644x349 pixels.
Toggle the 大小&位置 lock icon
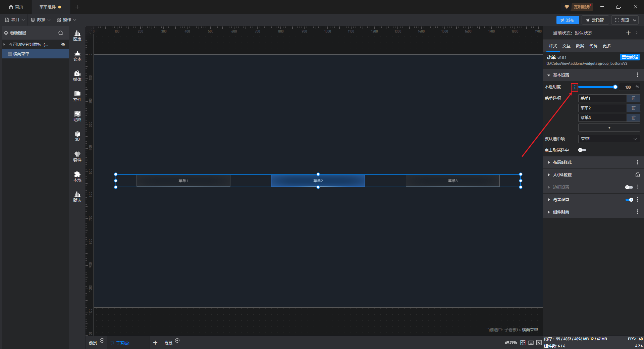(x=638, y=175)
